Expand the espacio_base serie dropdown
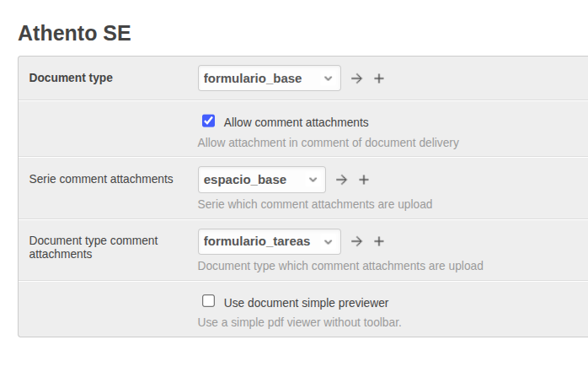Screen dimensions: 588x372 262,180
